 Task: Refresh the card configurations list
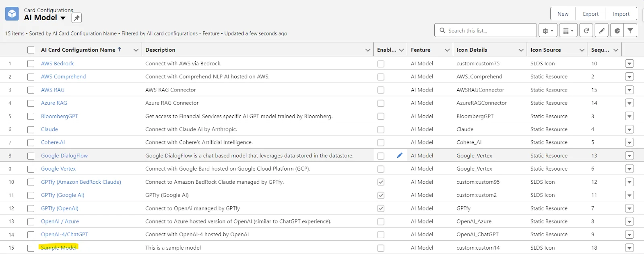[x=586, y=31]
